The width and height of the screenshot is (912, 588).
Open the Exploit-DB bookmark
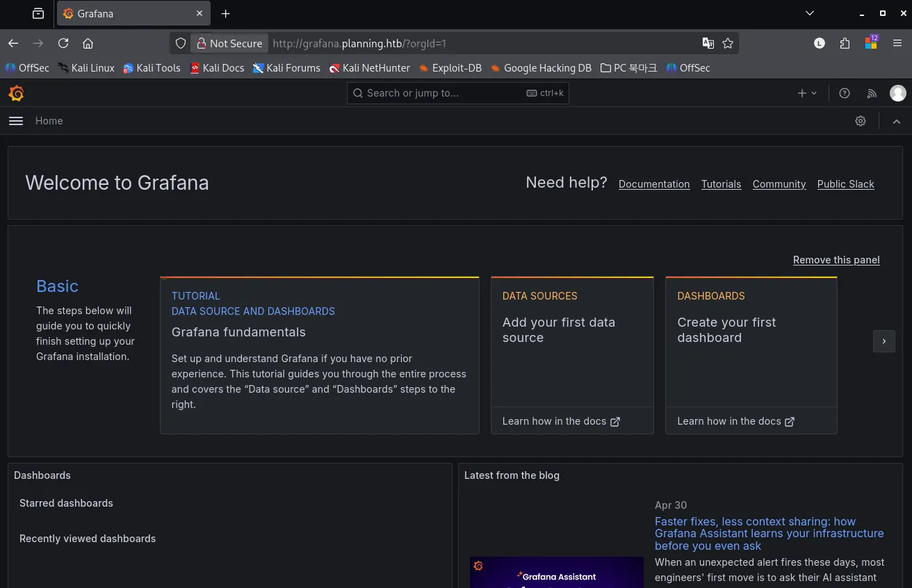(450, 68)
